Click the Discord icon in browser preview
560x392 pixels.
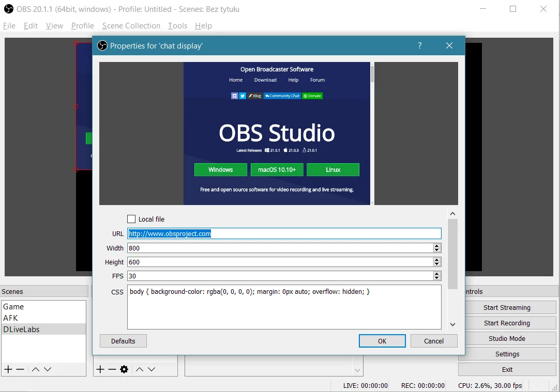tap(235, 96)
